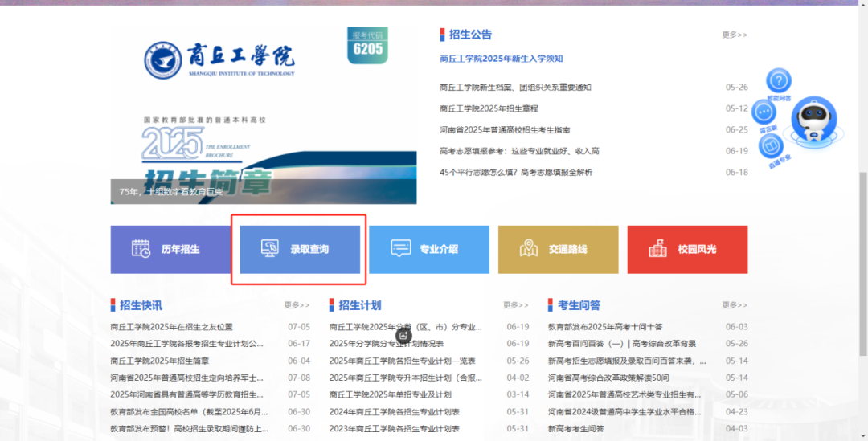Open 商丘工学院2025年新生入学须知 headline

coord(502,59)
